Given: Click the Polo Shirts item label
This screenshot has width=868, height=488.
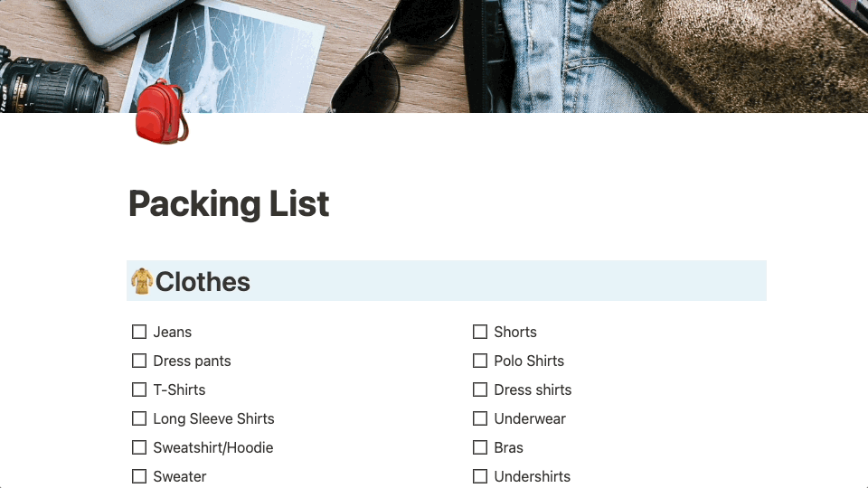Looking at the screenshot, I should point(529,361).
